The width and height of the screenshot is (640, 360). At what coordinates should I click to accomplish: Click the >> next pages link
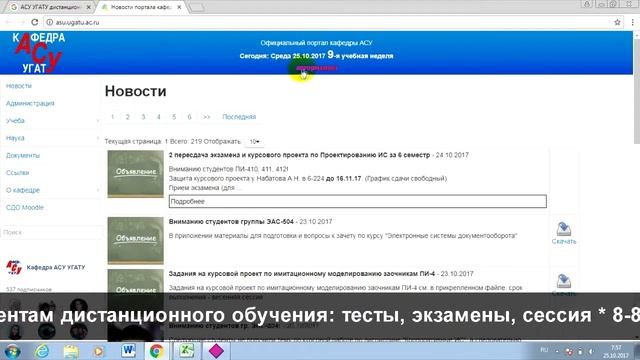point(207,117)
